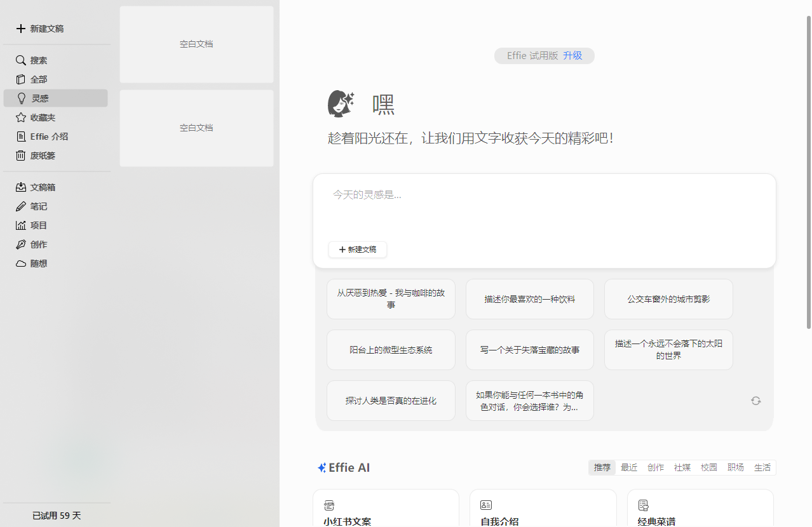Click the 升级 upgrade link
Image resolution: width=812 pixels, height=527 pixels.
click(572, 55)
